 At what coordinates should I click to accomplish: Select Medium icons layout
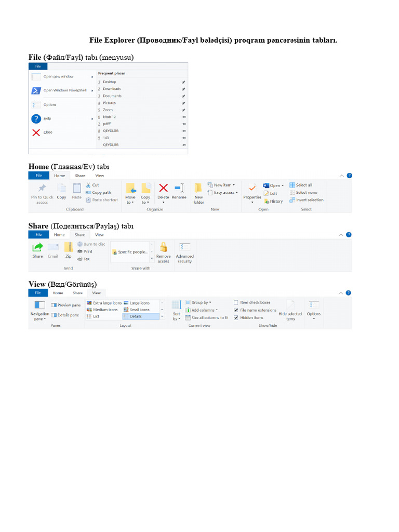(x=102, y=310)
